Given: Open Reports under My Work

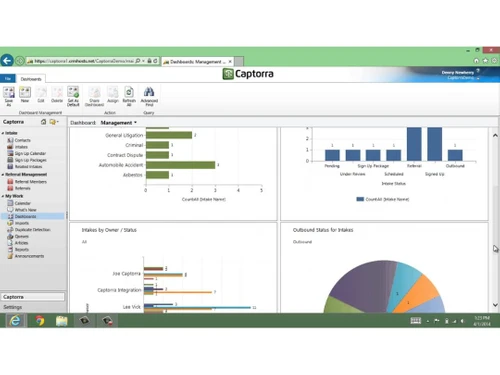Looking at the screenshot, I should tap(22, 249).
